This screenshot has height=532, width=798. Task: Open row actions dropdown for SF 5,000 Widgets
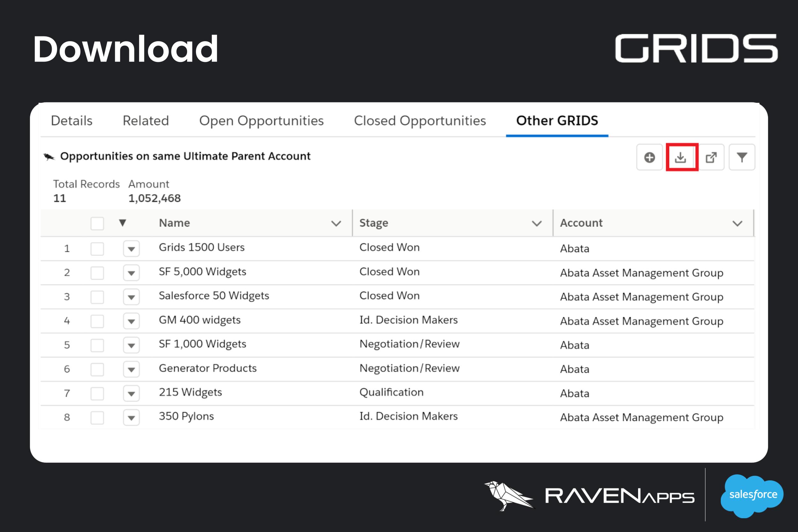click(x=131, y=273)
